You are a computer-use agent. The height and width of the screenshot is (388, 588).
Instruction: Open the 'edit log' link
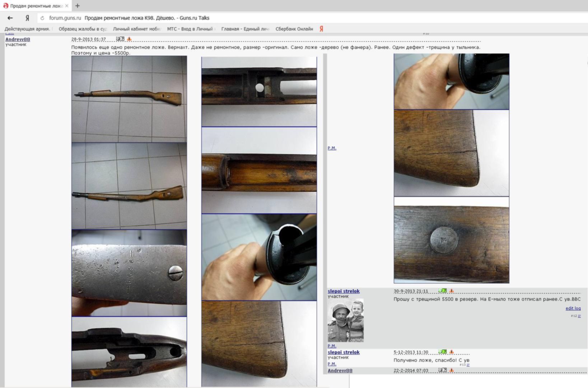pyautogui.click(x=573, y=308)
